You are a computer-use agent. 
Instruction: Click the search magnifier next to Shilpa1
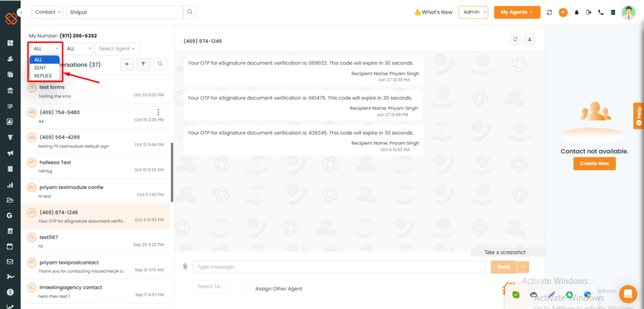point(190,13)
